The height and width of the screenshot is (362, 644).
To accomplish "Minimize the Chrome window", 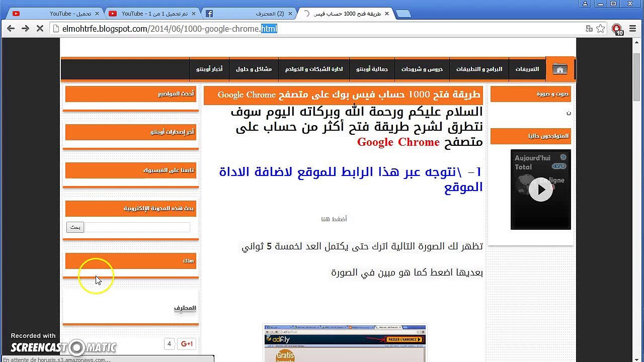I will pos(600,4).
